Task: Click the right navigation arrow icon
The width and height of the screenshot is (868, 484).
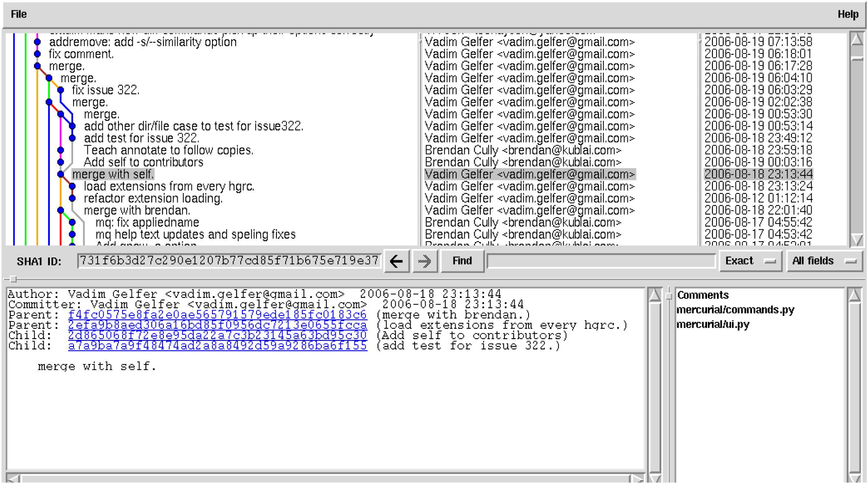Action: coord(425,261)
